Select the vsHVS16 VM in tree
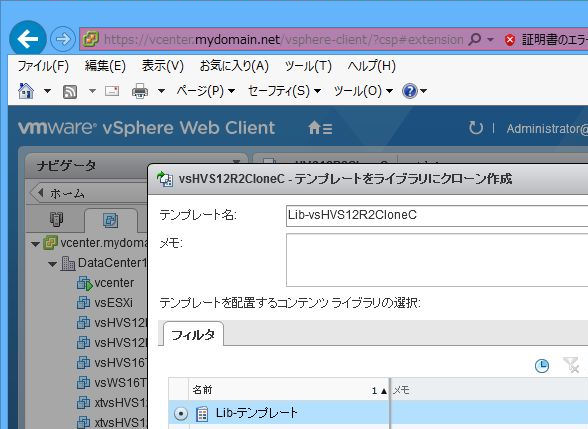The width and height of the screenshot is (588, 429). 121,363
